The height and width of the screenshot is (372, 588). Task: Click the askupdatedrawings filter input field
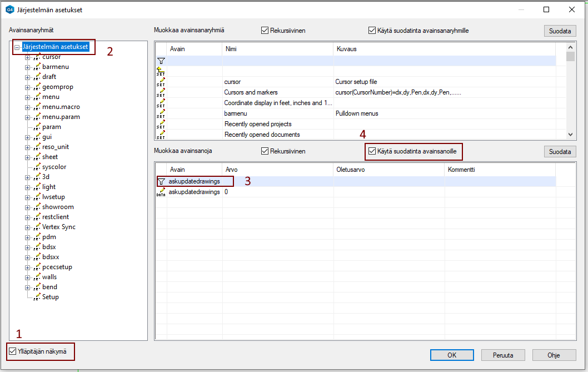(200, 181)
